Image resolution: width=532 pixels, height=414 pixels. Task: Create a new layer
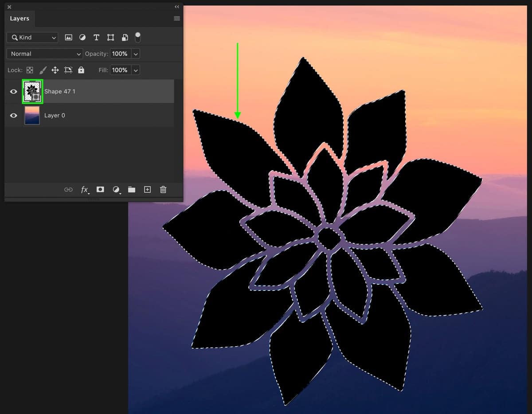click(147, 190)
